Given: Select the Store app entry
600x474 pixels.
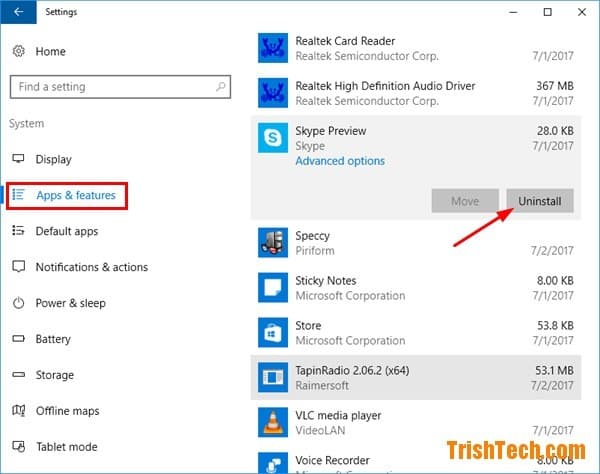Looking at the screenshot, I should [x=416, y=332].
